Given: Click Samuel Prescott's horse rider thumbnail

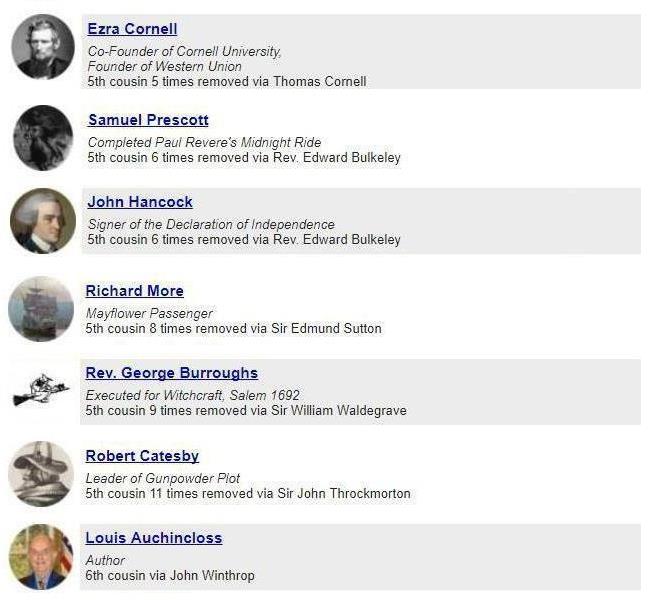Looking at the screenshot, I should point(43,138).
